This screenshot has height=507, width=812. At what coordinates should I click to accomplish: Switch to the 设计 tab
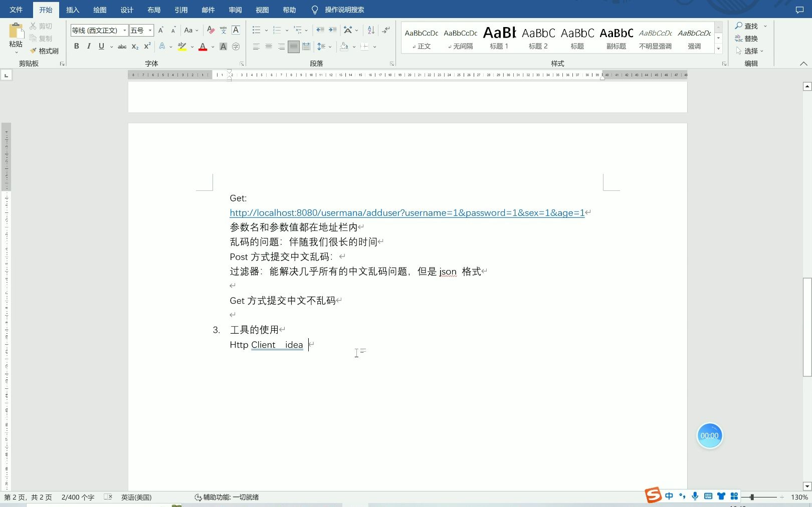(127, 10)
